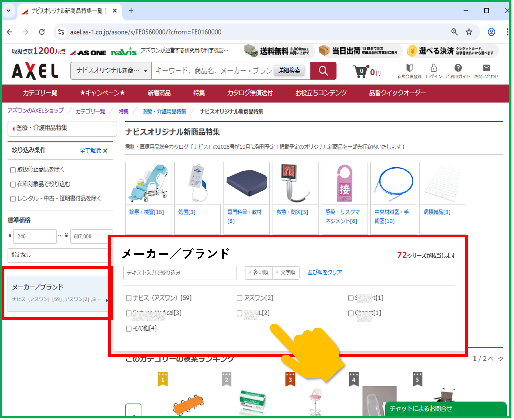Expand メーカー／ブランド sidebar filter
Screen dimensions: 514x420
pyautogui.click(x=58, y=293)
